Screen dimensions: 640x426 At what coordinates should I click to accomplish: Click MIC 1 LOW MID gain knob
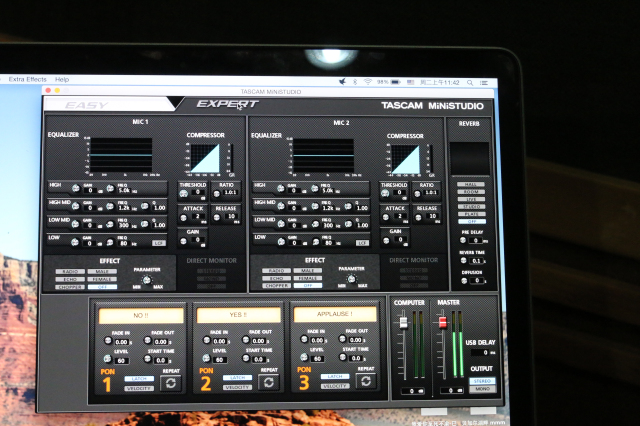coord(76,224)
